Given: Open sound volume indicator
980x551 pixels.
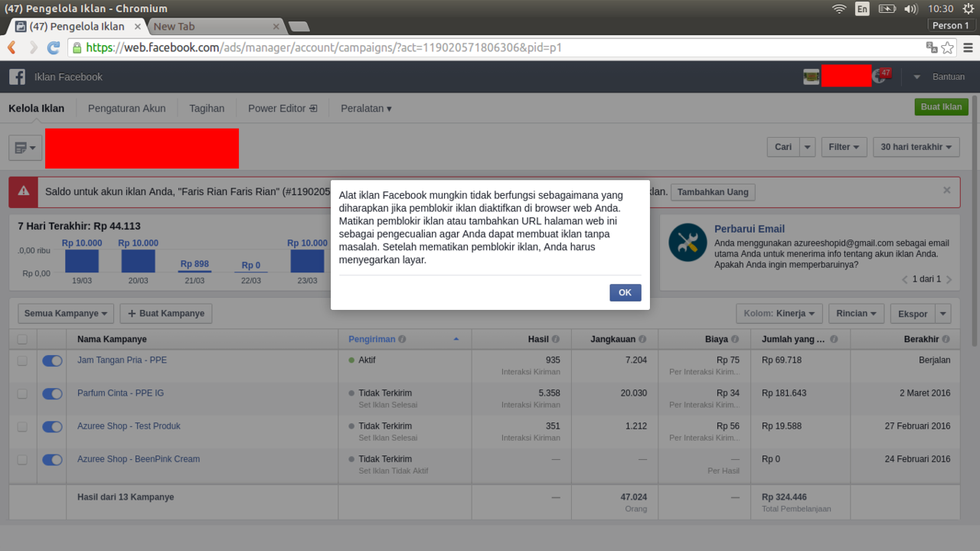Looking at the screenshot, I should point(910,8).
